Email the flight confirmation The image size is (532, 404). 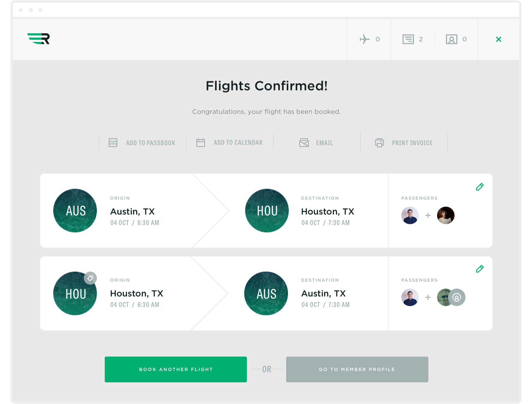tap(316, 143)
